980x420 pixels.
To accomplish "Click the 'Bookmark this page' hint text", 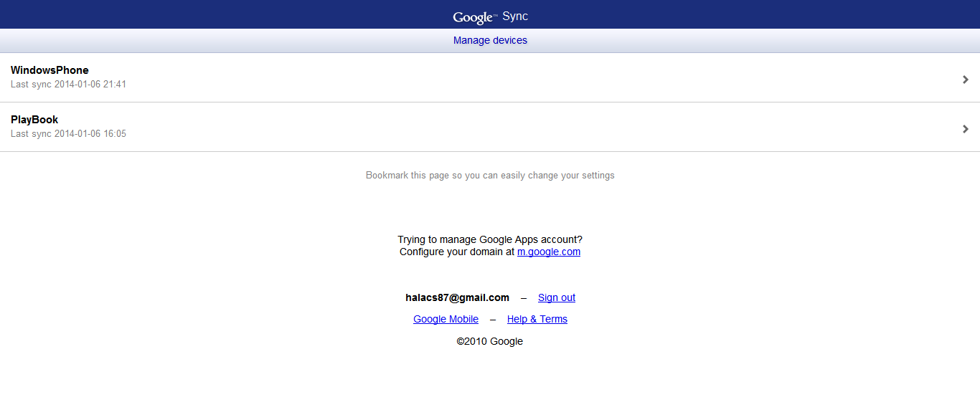I will click(490, 176).
